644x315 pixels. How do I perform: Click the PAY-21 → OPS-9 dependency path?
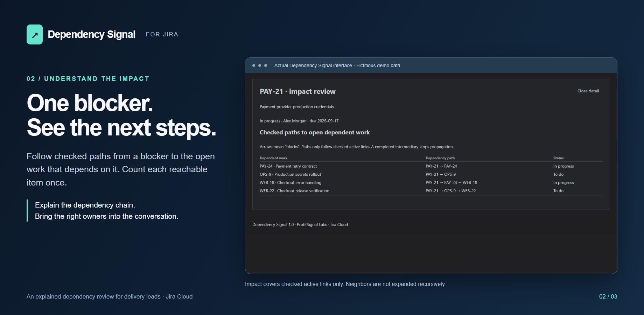click(441, 174)
